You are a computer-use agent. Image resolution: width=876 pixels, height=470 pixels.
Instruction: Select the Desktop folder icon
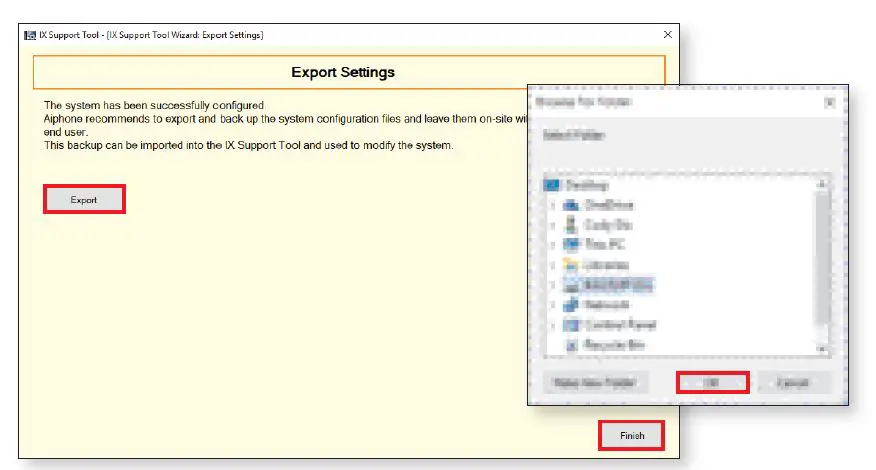552,185
